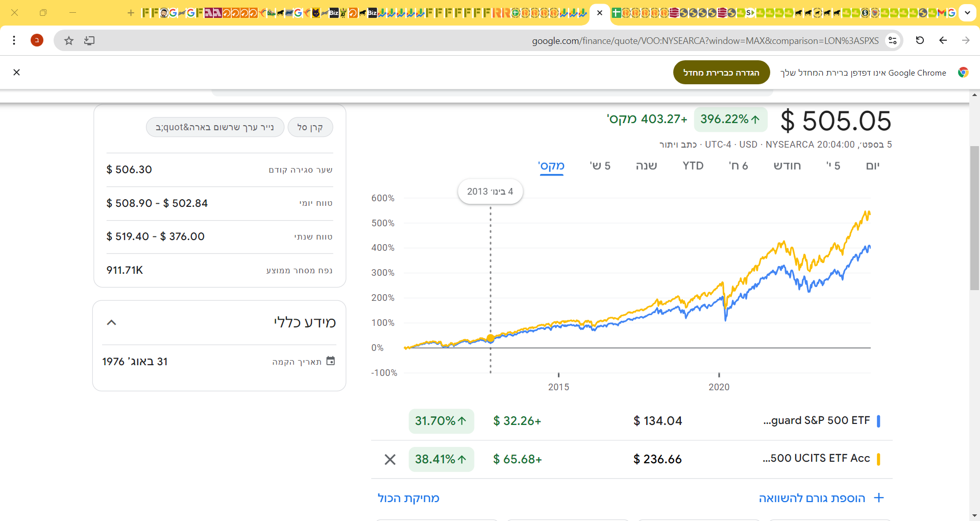Open the Chrome three-dot menu

tap(14, 40)
